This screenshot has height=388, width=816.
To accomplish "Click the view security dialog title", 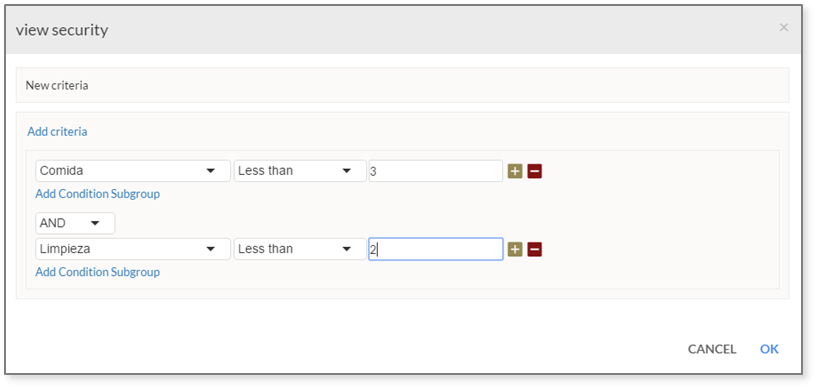I will click(62, 30).
